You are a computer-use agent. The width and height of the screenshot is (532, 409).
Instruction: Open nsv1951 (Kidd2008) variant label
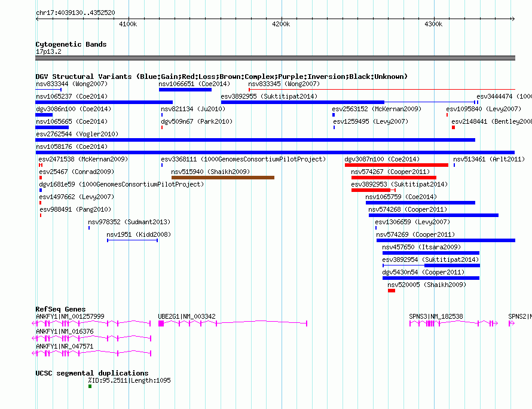139,234
